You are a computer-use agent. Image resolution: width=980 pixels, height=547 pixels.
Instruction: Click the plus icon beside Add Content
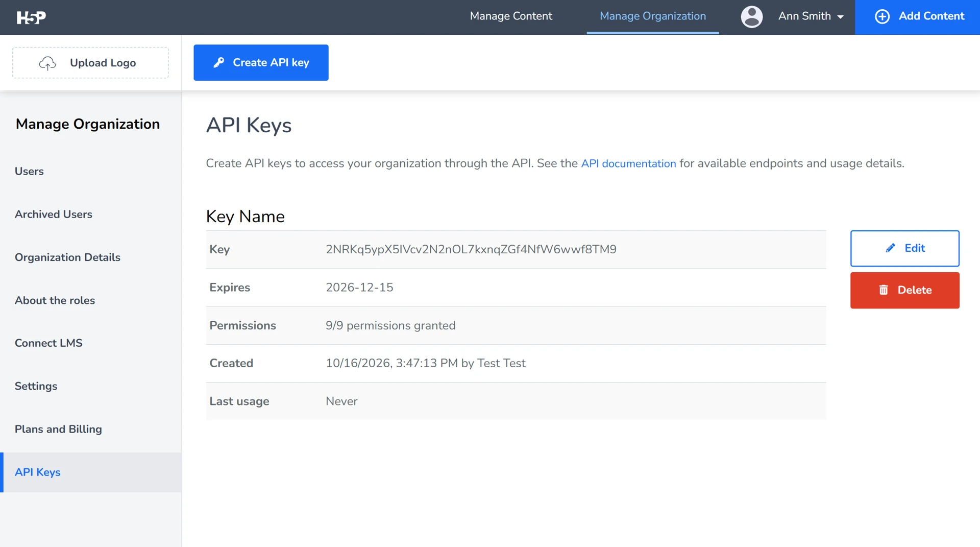click(x=882, y=17)
